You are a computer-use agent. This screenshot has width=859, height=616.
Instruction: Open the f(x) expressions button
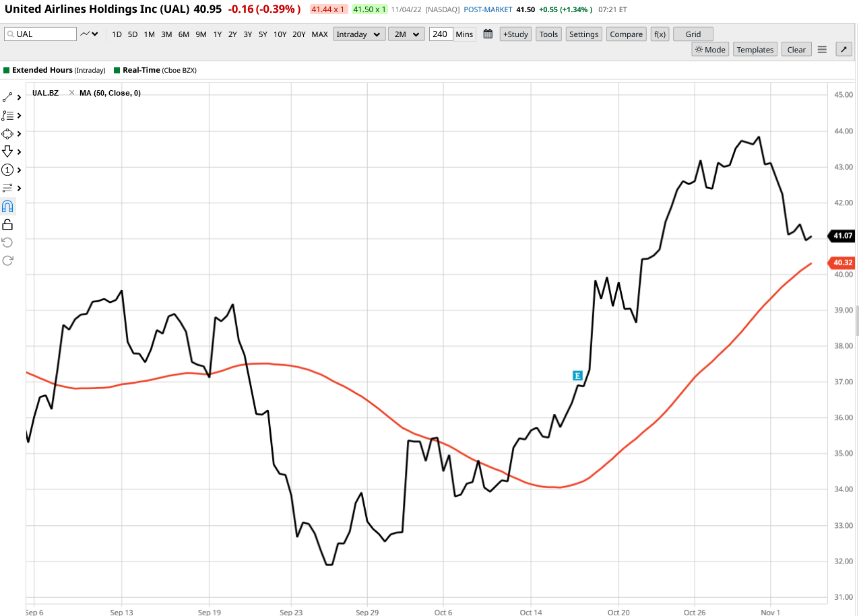coord(660,34)
